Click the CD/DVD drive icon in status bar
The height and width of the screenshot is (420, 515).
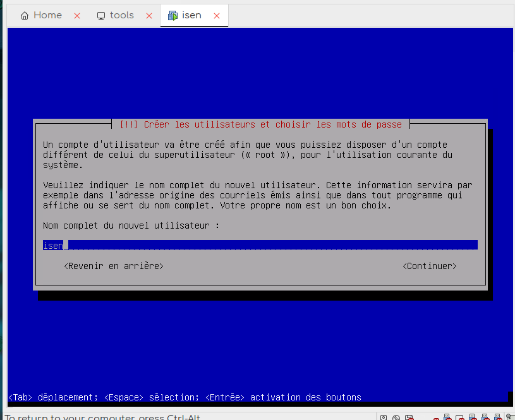[x=396, y=417]
